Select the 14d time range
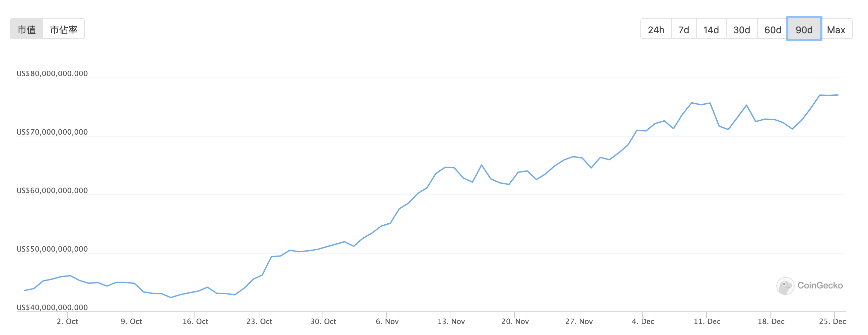868x335 pixels. click(x=711, y=30)
